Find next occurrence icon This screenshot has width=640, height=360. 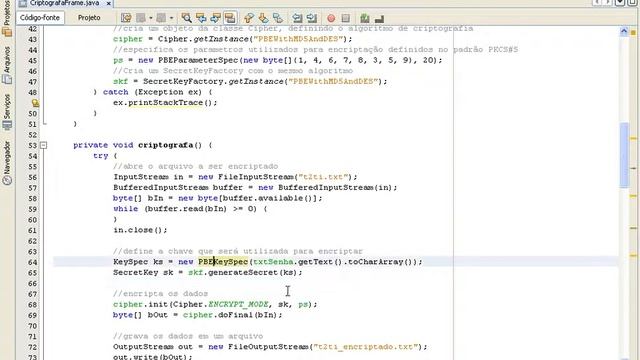[216, 18]
